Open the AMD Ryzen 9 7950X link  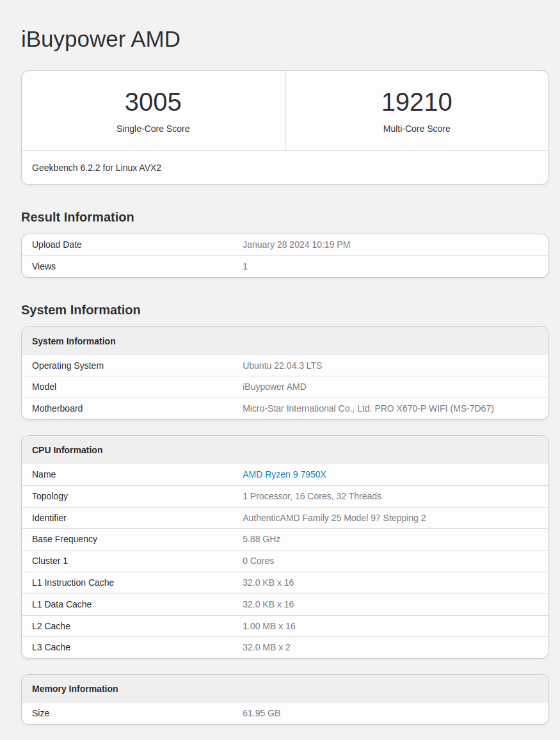coord(284,474)
